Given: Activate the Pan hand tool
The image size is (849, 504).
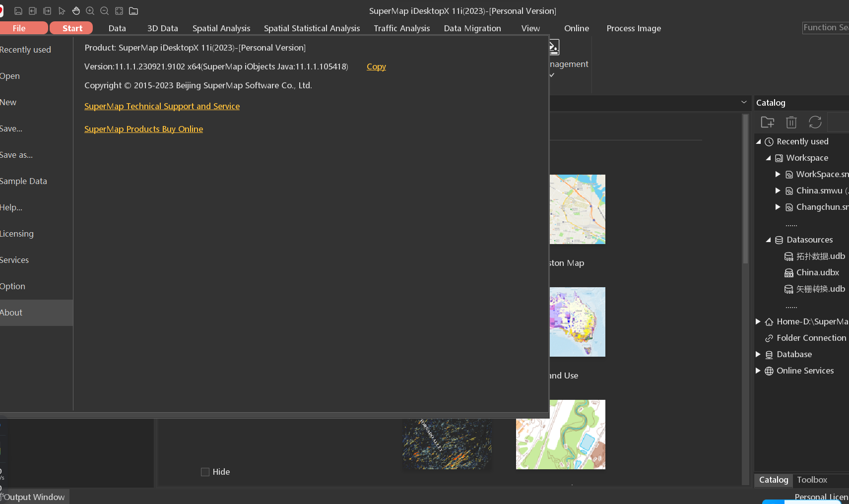Looking at the screenshot, I should (x=76, y=11).
